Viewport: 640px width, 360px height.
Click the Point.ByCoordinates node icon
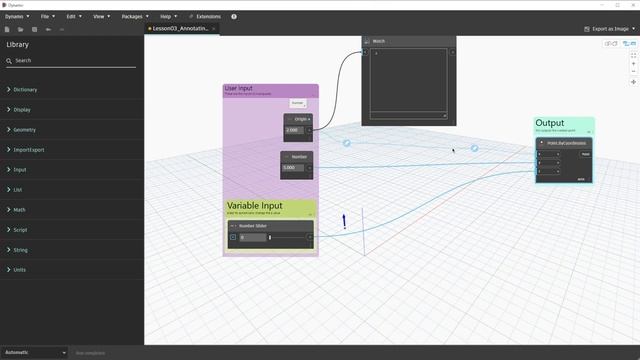542,143
